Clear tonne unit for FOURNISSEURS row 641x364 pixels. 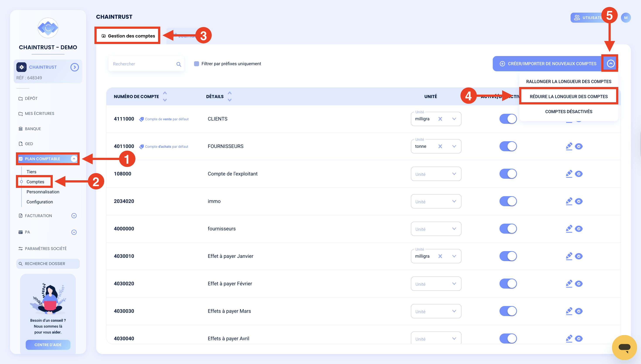pos(440,146)
